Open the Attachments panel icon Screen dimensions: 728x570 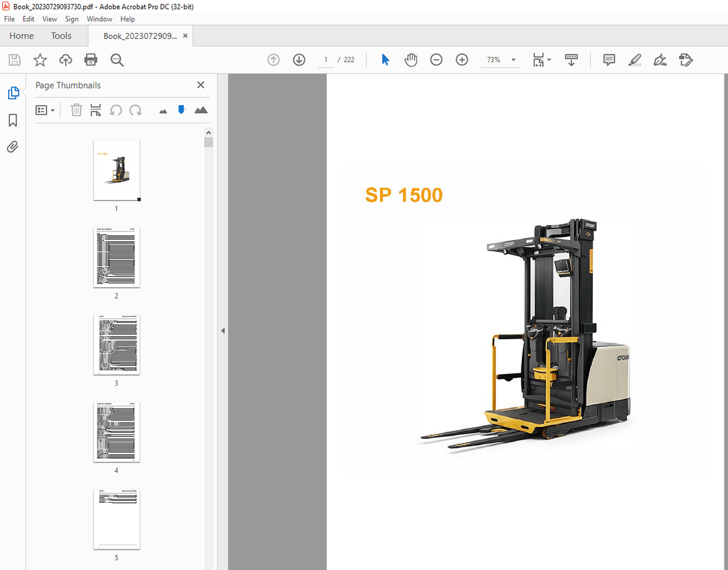[x=13, y=146]
